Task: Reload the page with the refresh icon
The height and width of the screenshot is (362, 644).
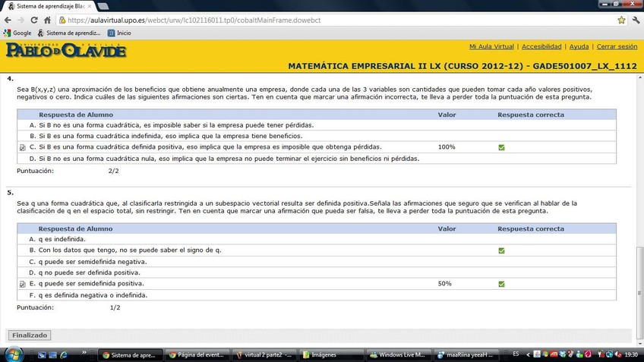Action: pyautogui.click(x=35, y=20)
